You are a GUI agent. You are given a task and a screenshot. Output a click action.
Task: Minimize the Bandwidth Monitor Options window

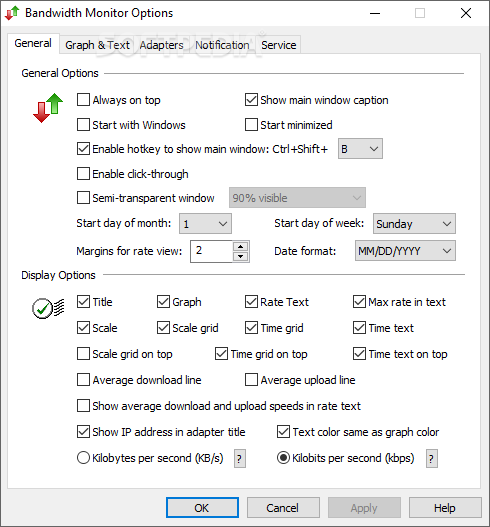pyautogui.click(x=375, y=13)
